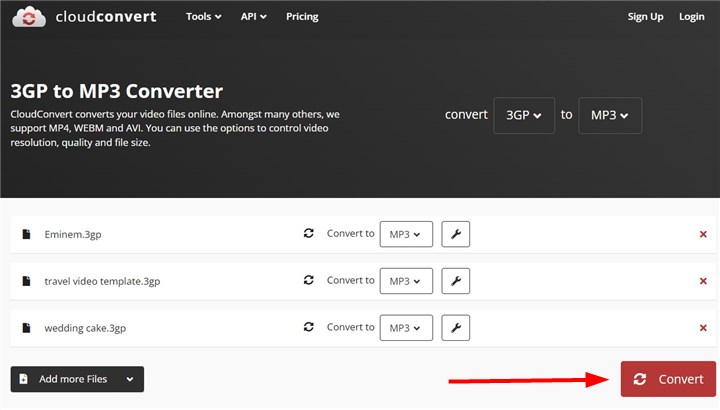Click the 3GP to MP3 Converter heading
Image resolution: width=720 pixels, height=410 pixels.
coord(117,91)
